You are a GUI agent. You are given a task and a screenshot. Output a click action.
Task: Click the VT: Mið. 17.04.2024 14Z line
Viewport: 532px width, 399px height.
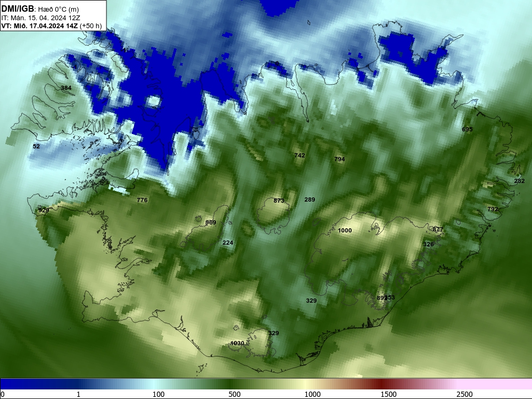[39, 26]
